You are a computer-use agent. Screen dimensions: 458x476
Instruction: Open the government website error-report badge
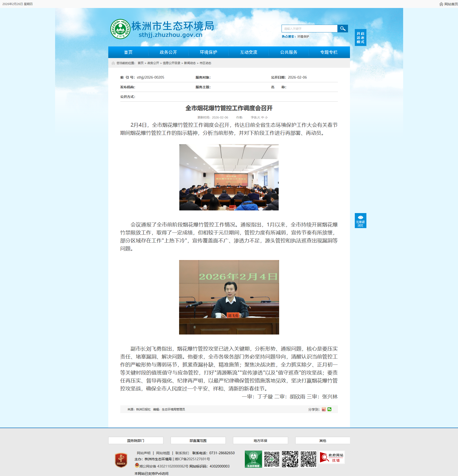[332, 458]
